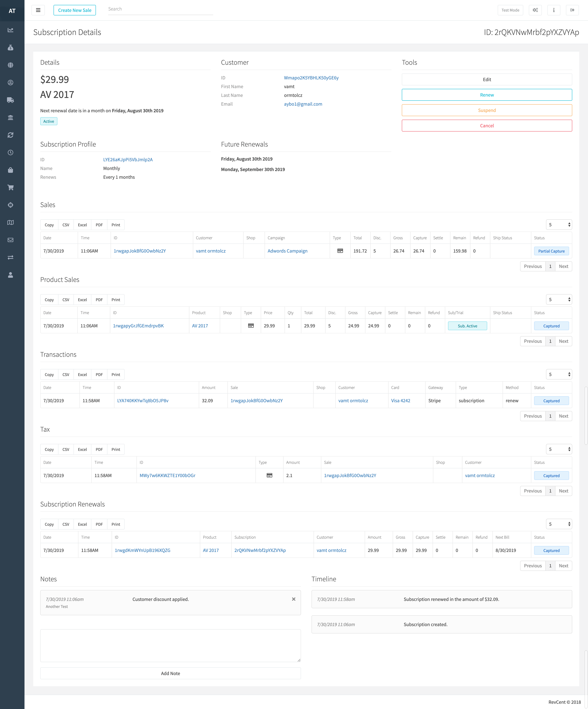The image size is (588, 709).
Task: Open the globe icon in sidebar
Action: click(10, 65)
